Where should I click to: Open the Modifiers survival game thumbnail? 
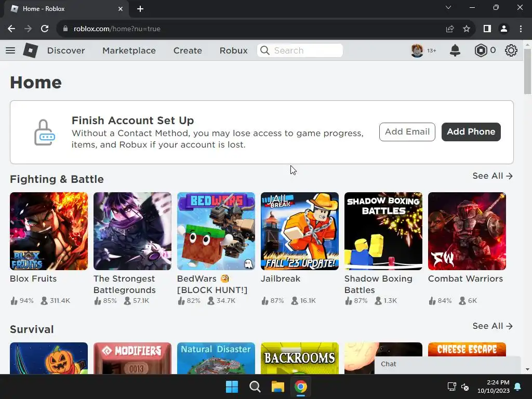132,358
